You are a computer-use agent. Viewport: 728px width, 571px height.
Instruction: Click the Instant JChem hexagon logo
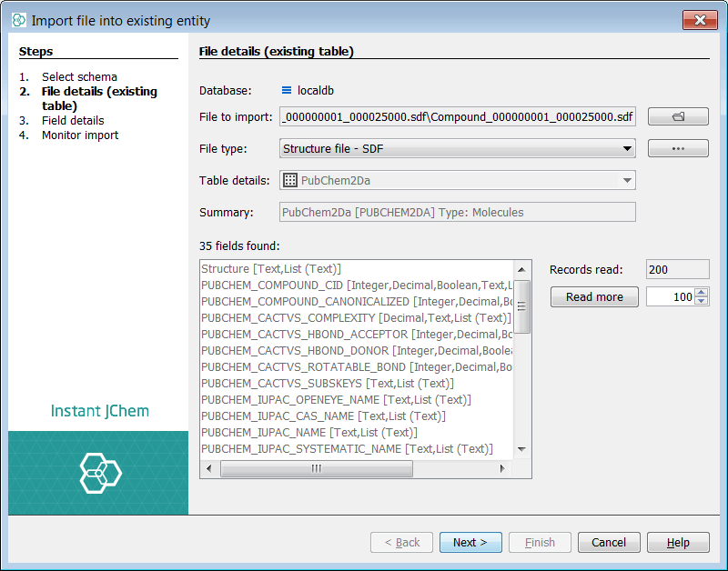(x=99, y=472)
